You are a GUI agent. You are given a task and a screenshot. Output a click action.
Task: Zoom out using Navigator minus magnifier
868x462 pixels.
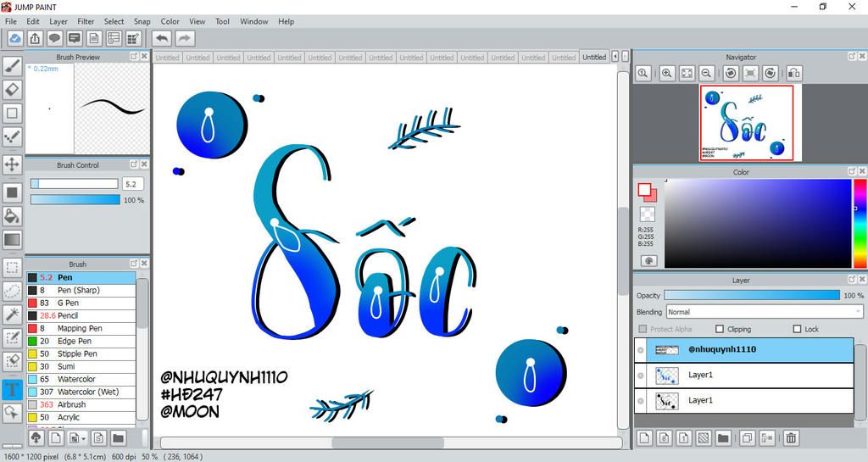coord(706,73)
